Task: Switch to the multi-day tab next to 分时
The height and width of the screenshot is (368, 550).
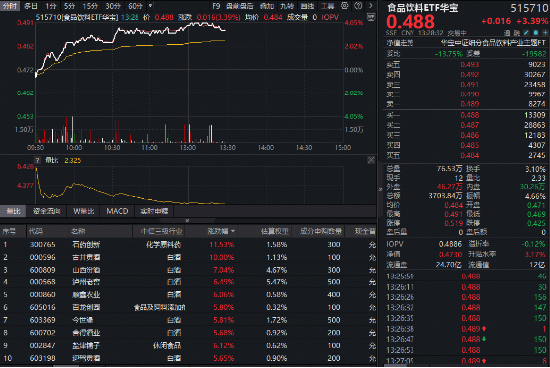Action: pyautogui.click(x=31, y=6)
